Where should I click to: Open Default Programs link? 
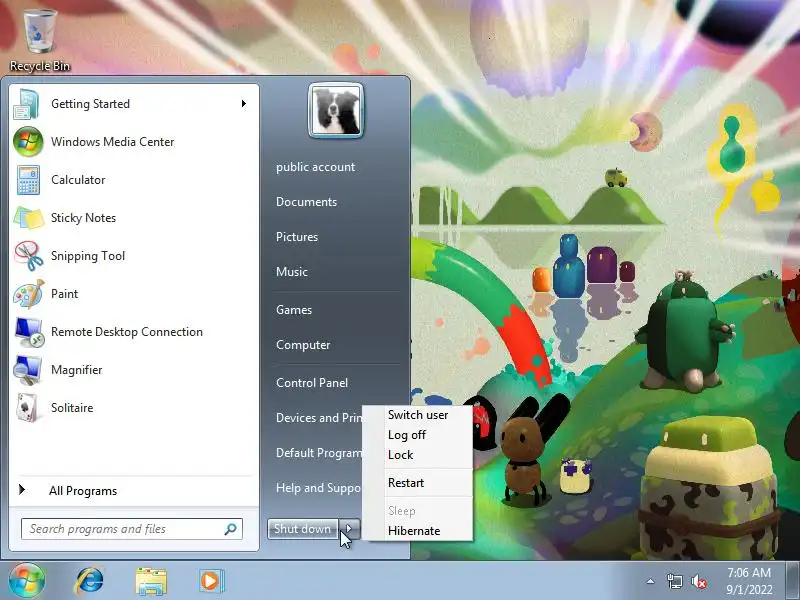319,453
